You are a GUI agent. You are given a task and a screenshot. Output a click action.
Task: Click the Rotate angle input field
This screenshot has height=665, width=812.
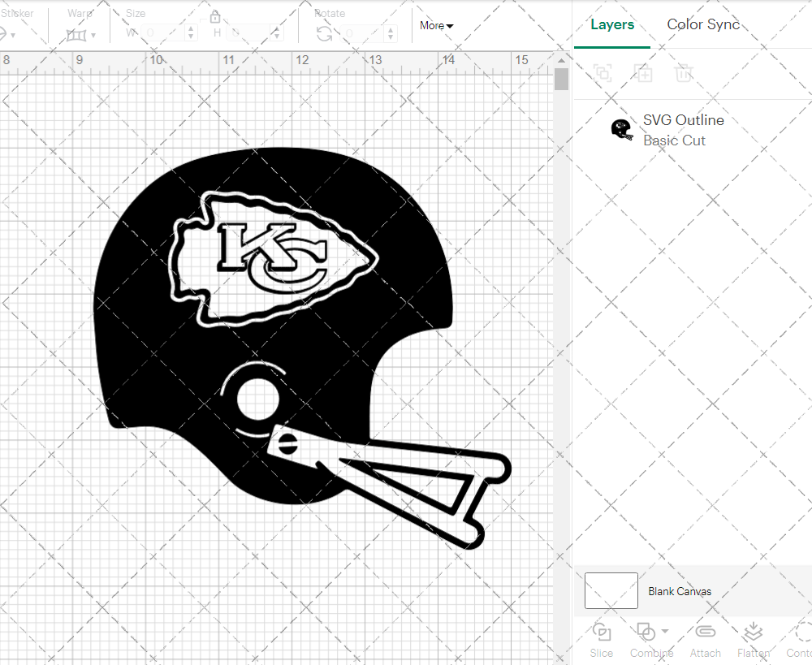tap(362, 33)
